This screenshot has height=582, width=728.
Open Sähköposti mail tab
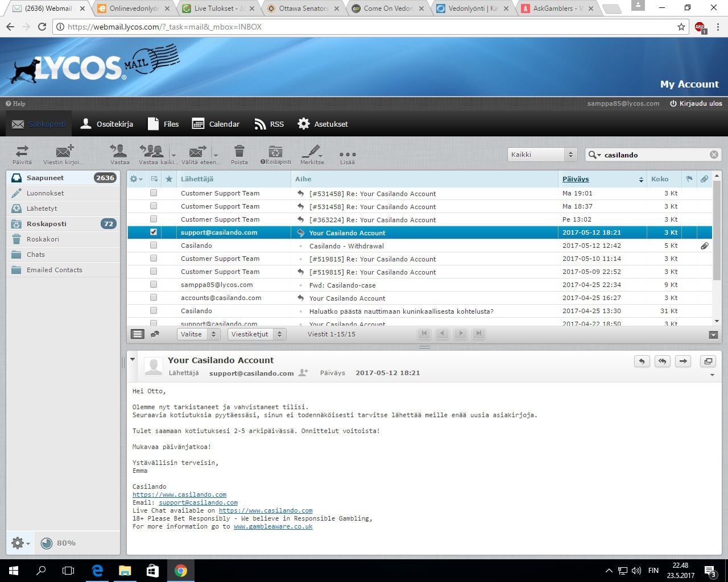[x=39, y=124]
